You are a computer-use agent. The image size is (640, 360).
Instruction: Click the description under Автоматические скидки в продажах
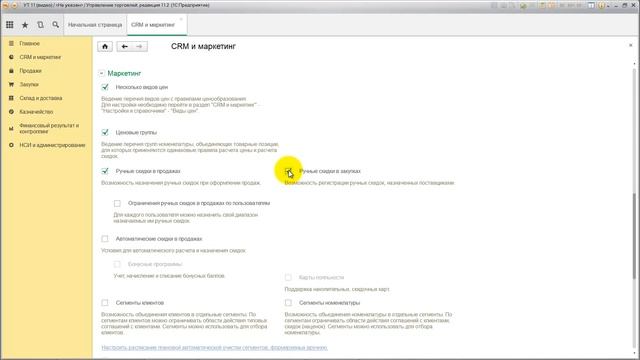click(173, 250)
